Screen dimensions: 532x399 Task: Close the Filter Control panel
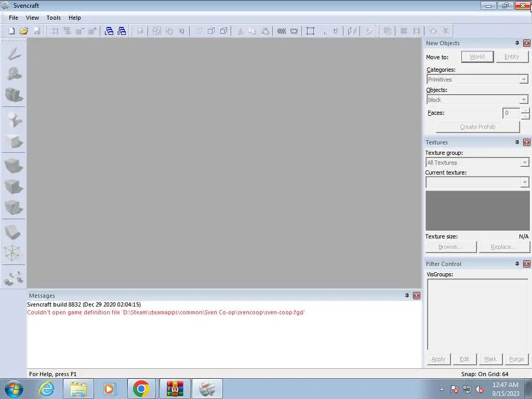coord(527,264)
